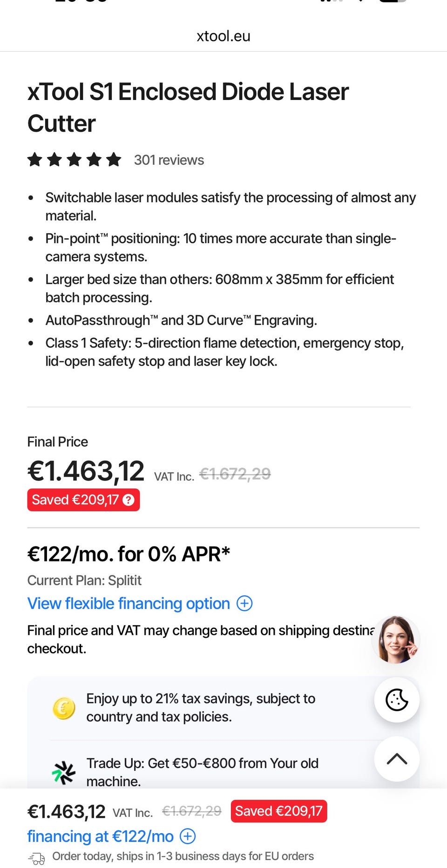Tap the scroll-to-top arrow button

(x=397, y=759)
